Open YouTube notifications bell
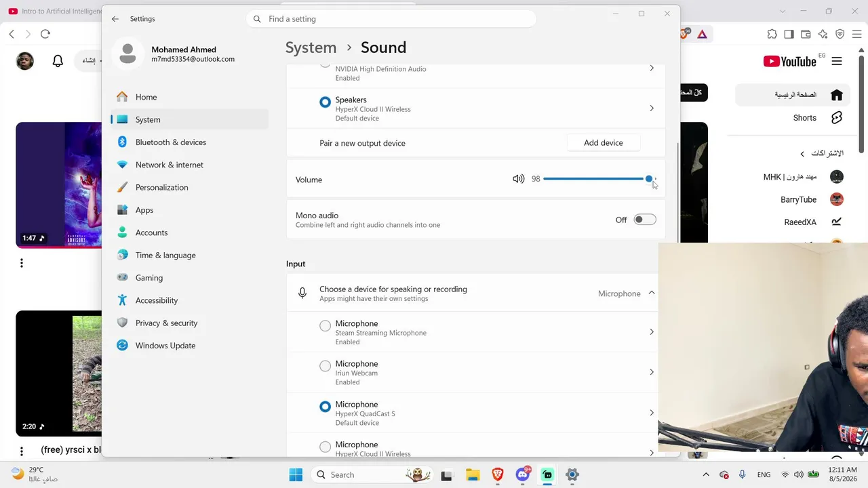This screenshot has height=488, width=868. click(x=58, y=61)
